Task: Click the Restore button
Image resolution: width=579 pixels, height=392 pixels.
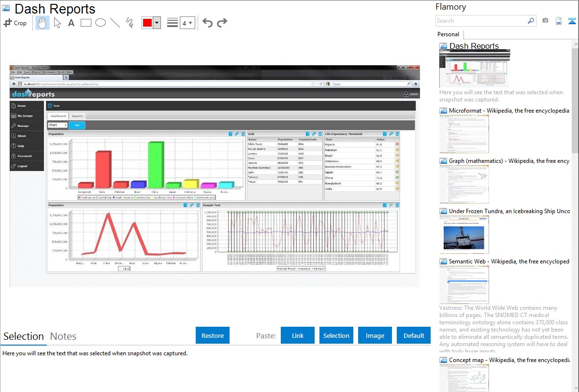Action: pyautogui.click(x=213, y=335)
